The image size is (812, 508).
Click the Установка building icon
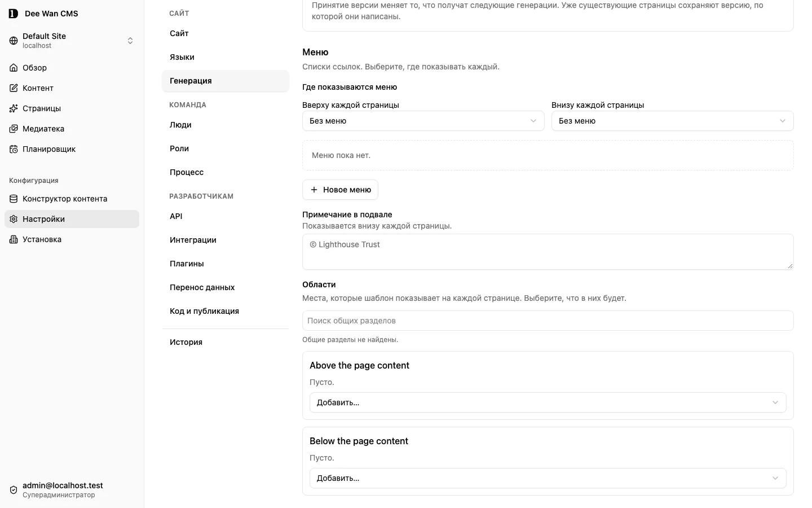coord(14,239)
